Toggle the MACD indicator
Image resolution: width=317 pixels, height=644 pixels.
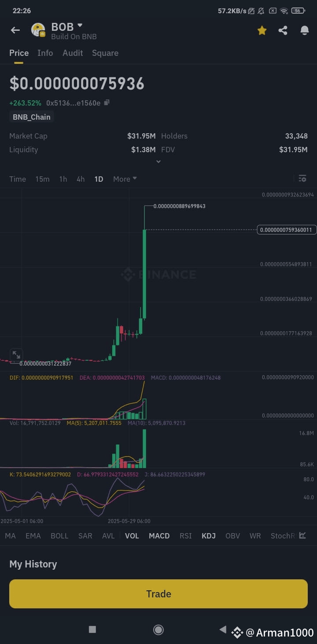point(159,536)
